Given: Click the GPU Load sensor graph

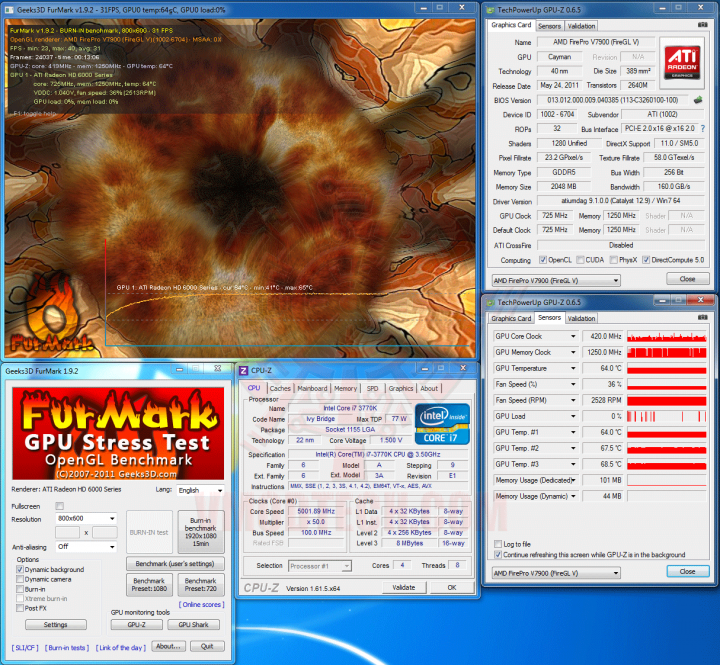Looking at the screenshot, I should click(x=667, y=416).
